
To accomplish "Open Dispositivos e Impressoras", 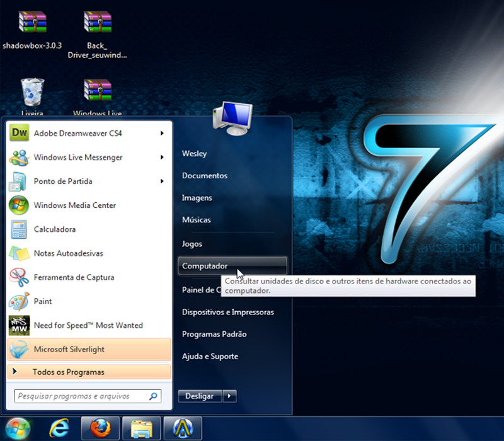I will point(227,312).
